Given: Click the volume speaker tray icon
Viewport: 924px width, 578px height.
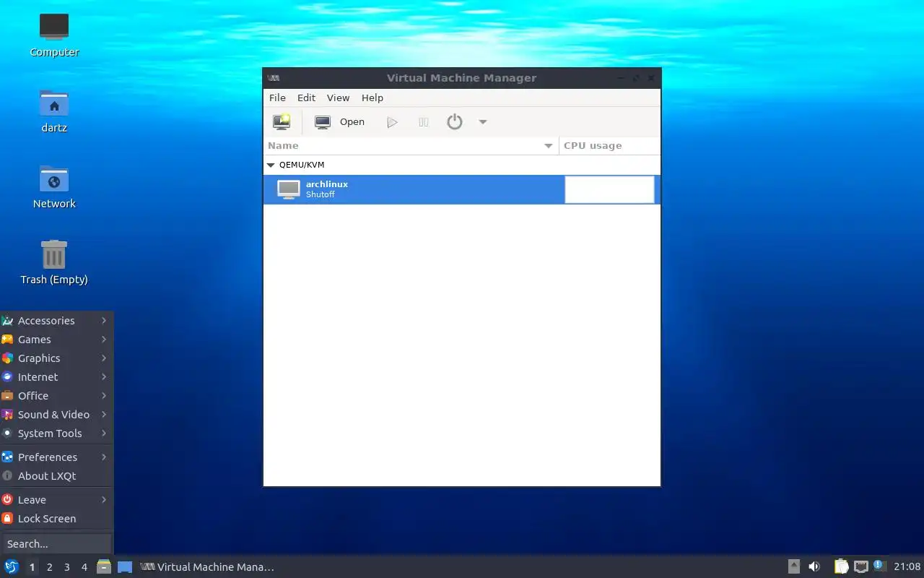Looking at the screenshot, I should tap(814, 566).
